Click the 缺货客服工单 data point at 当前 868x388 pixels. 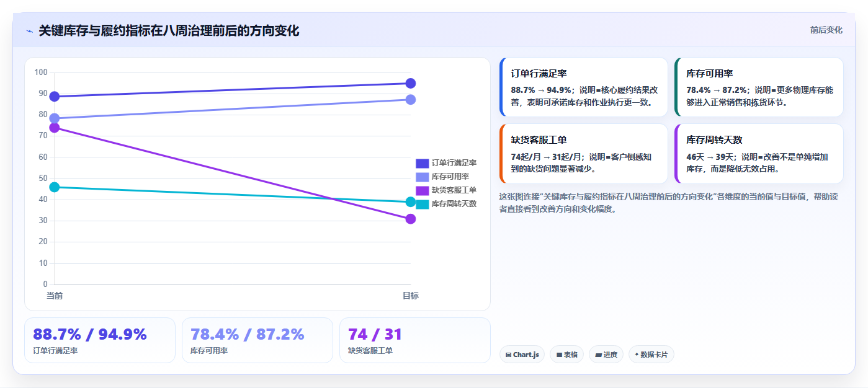tap(55, 128)
